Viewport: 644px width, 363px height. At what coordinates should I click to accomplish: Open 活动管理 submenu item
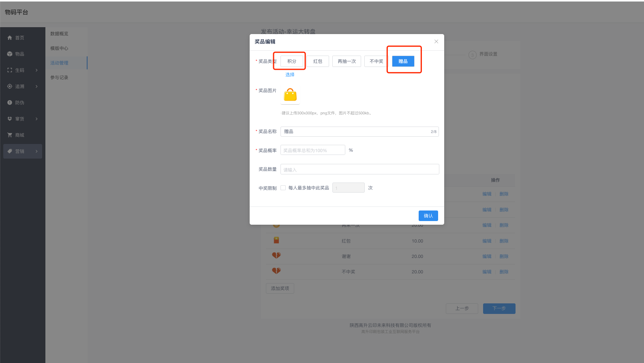(x=59, y=63)
